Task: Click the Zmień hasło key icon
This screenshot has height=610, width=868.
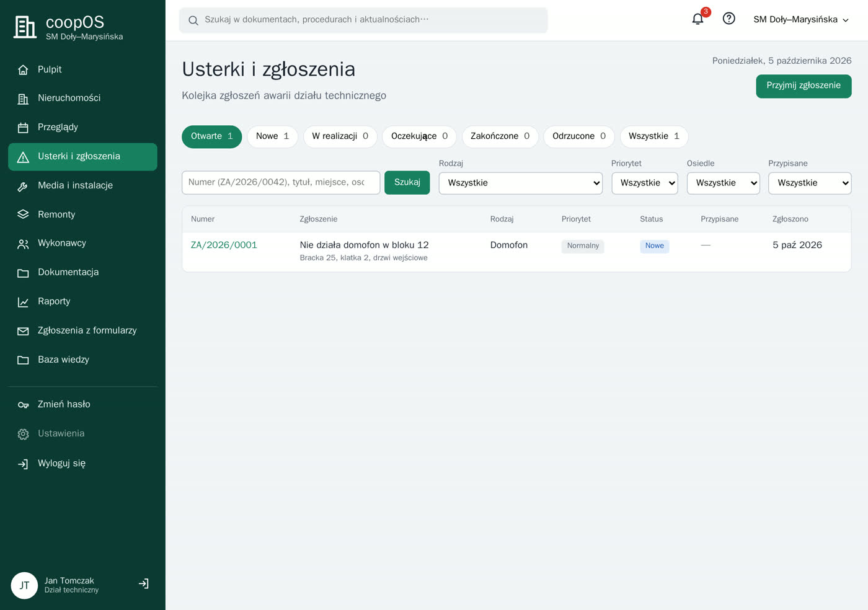Action: click(23, 405)
